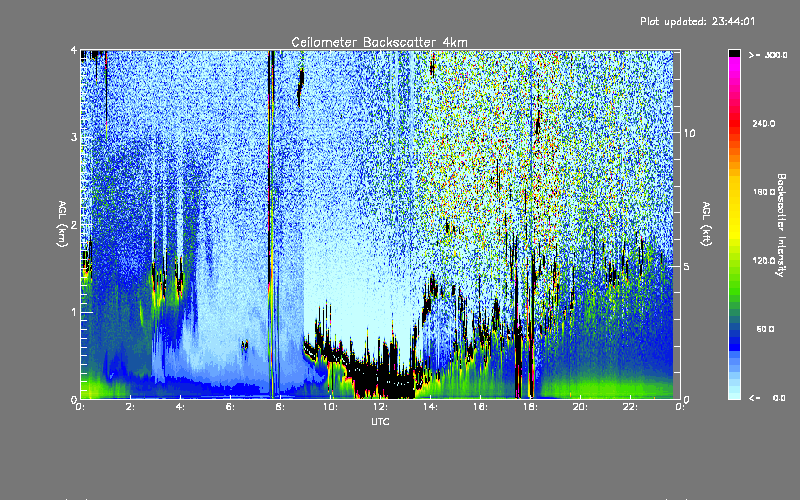Click the "120.0" colorbar value
Screen dimensions: 800x500
(764, 261)
